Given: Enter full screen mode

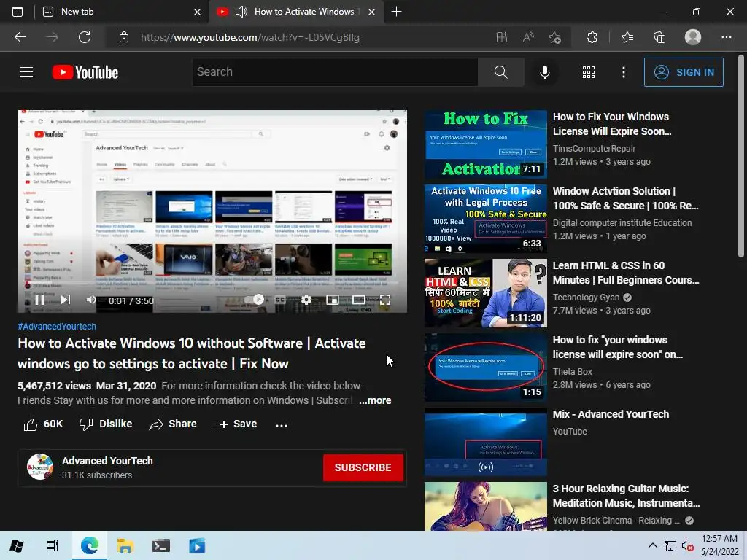Looking at the screenshot, I should (385, 300).
